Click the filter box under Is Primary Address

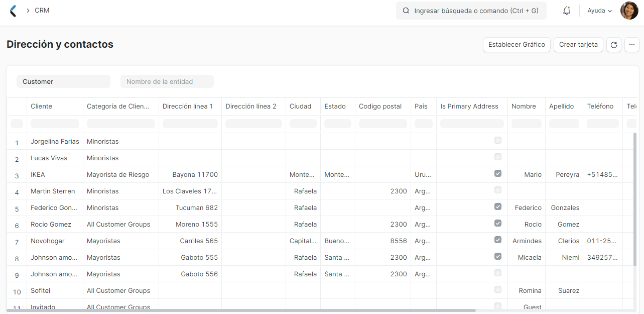[472, 124]
